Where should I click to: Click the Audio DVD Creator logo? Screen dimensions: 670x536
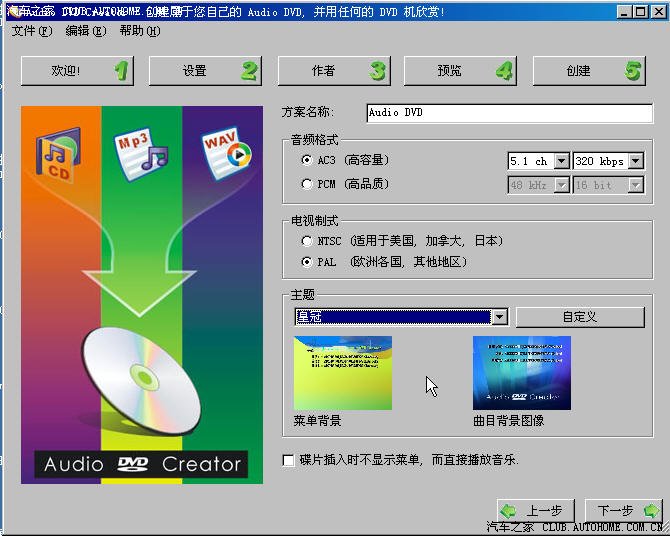click(x=142, y=464)
